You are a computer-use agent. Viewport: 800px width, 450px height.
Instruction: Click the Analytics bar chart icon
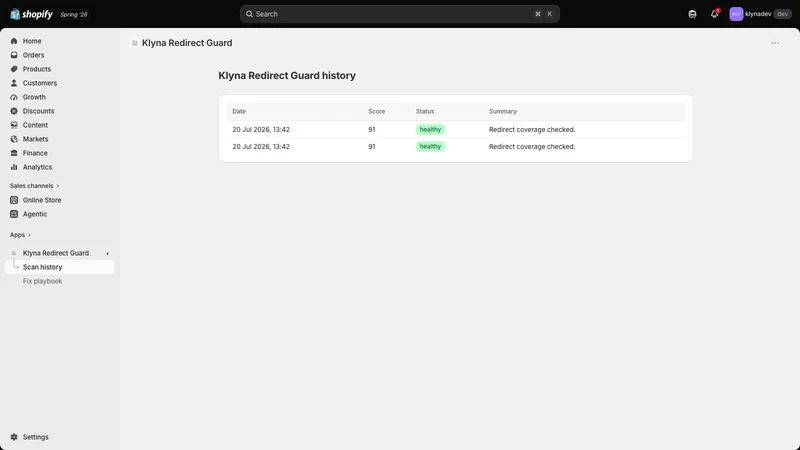click(x=14, y=167)
